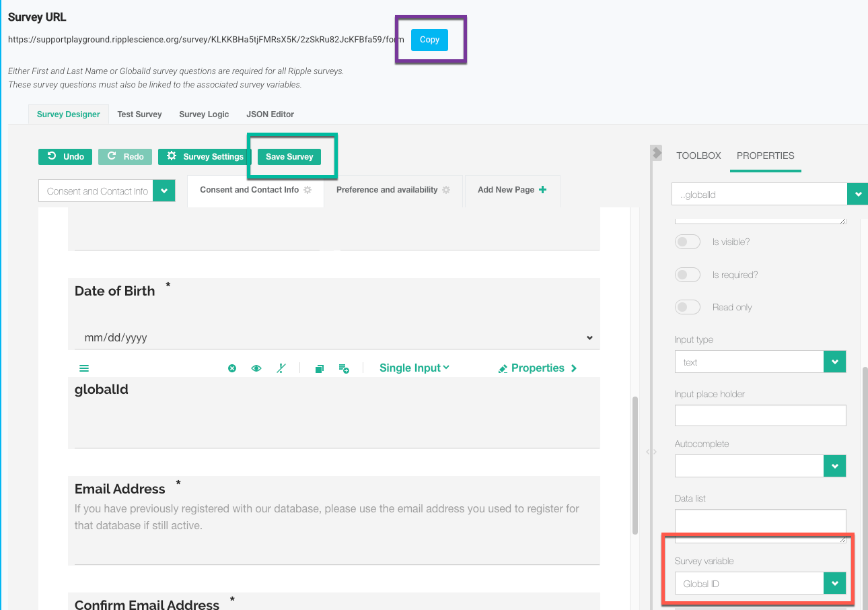The width and height of the screenshot is (868, 610).
Task: Click the delete question icon for globalId
Action: click(232, 368)
